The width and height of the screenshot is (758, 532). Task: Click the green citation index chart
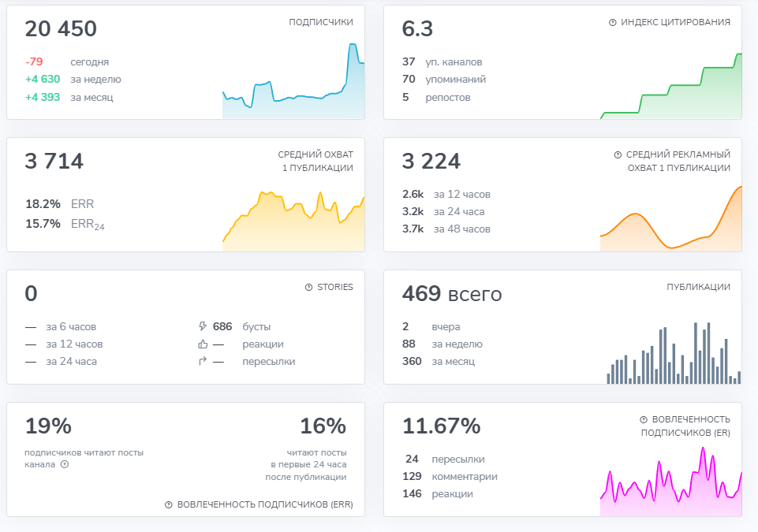pyautogui.click(x=671, y=86)
